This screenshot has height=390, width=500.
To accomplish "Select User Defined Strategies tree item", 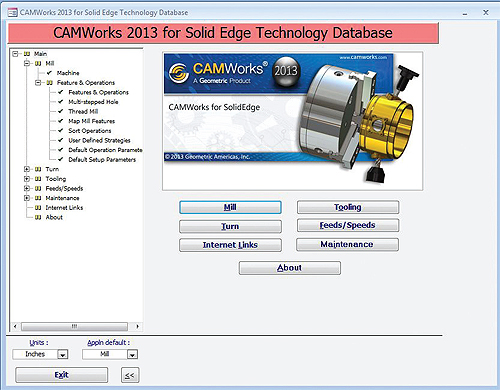I will (99, 140).
